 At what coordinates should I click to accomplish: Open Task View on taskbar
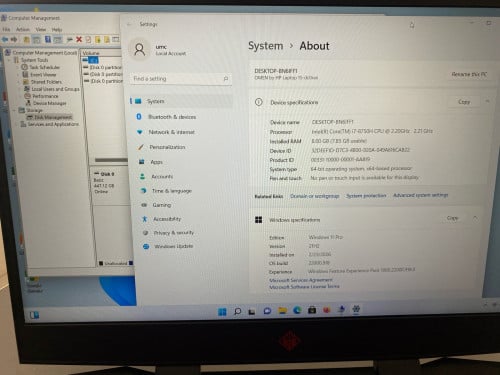(x=252, y=311)
